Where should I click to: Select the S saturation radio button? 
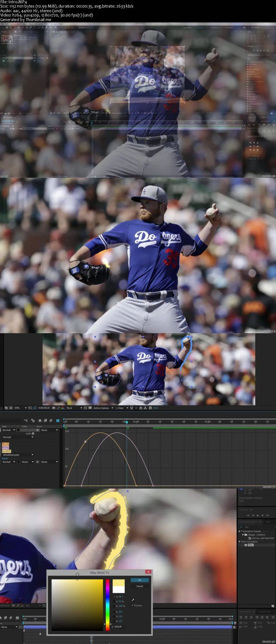114,601
